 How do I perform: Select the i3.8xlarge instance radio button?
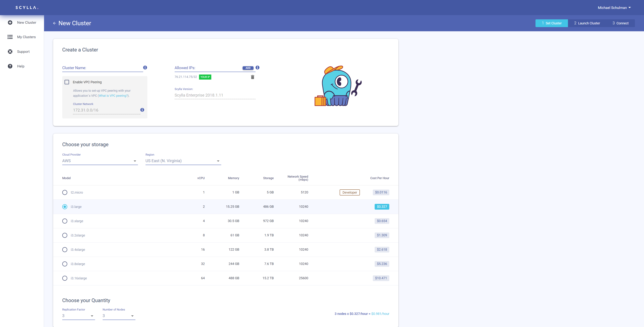(65, 264)
